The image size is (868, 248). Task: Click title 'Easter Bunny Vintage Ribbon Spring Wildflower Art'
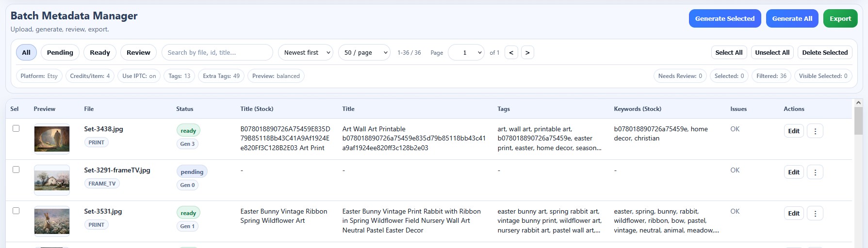click(284, 216)
